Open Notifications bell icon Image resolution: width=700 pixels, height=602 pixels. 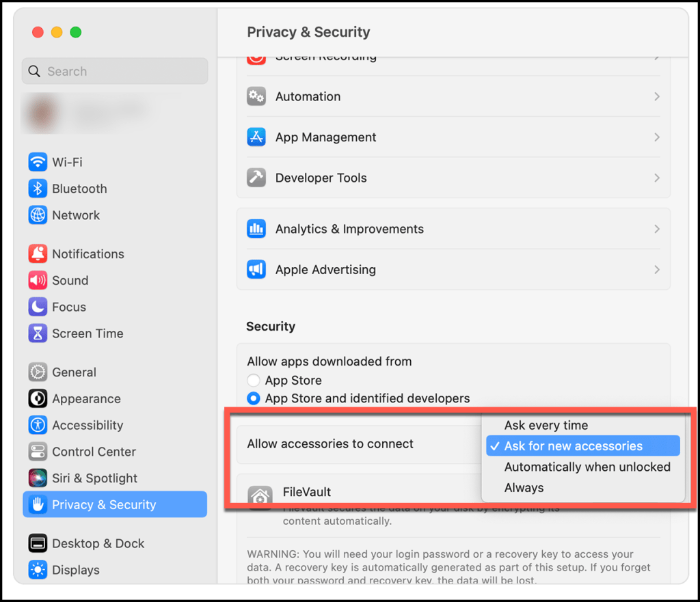coord(38,254)
